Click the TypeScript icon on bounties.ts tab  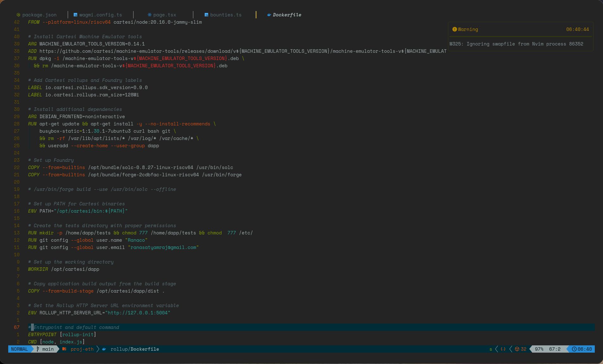point(206,15)
